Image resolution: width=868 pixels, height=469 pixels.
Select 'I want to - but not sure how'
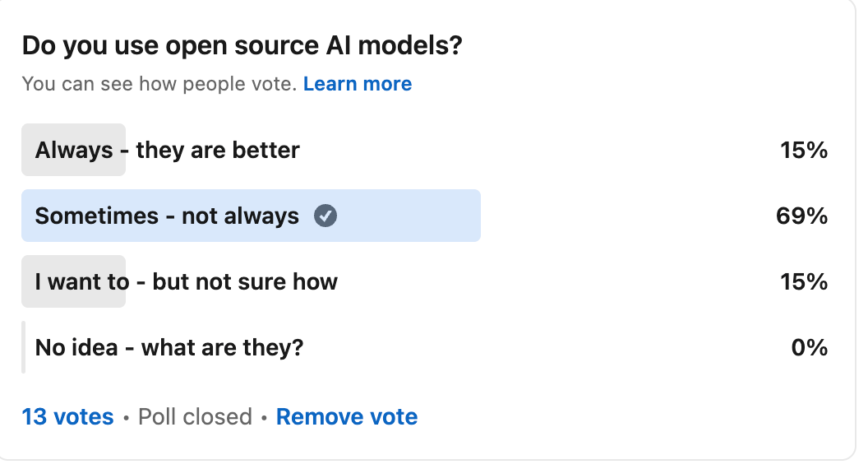[x=425, y=281]
